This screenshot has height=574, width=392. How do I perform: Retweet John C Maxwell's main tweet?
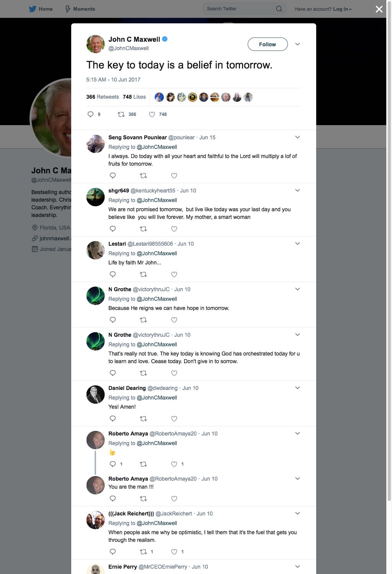(x=121, y=114)
